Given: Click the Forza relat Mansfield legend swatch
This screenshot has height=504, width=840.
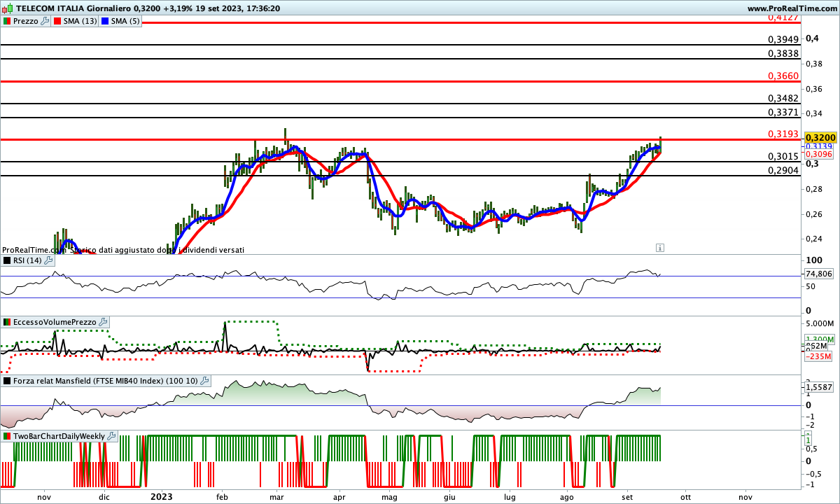Looking at the screenshot, I should coord(8,381).
